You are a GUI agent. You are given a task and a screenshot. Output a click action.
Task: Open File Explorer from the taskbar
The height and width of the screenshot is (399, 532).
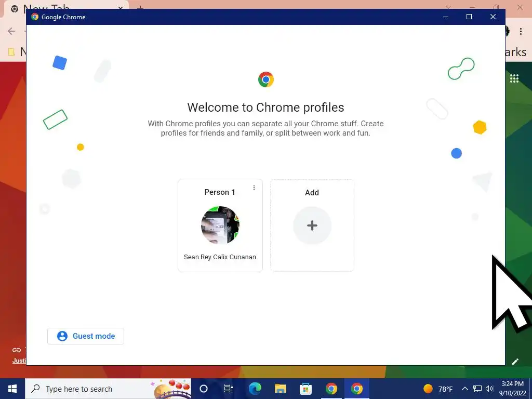pos(280,389)
